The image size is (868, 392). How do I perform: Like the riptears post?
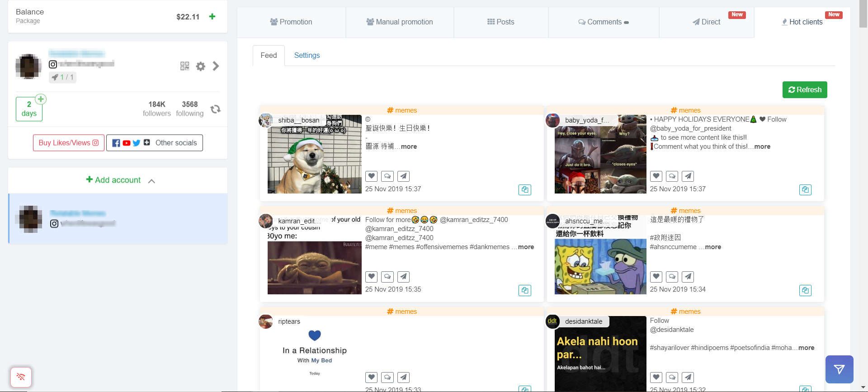point(371,377)
